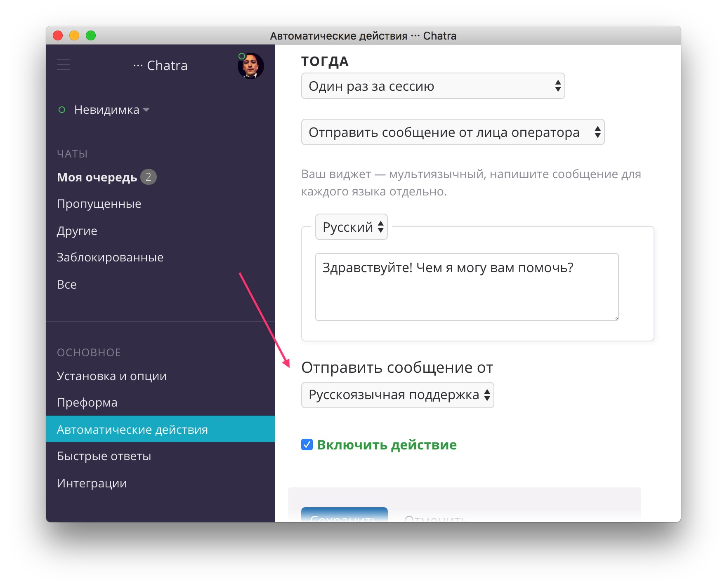The width and height of the screenshot is (727, 588).
Task: Change the Русский language selector
Action: (x=352, y=227)
